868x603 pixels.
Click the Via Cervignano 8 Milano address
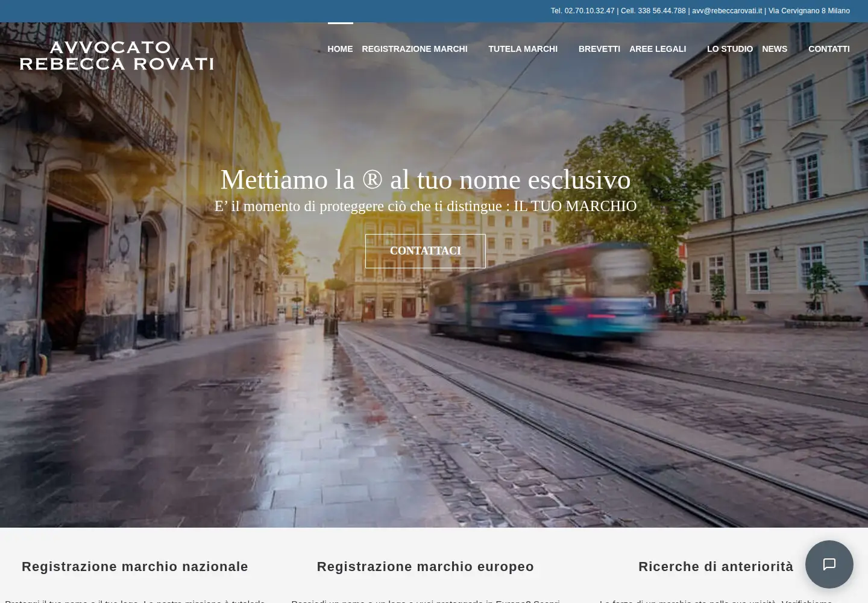point(809,11)
